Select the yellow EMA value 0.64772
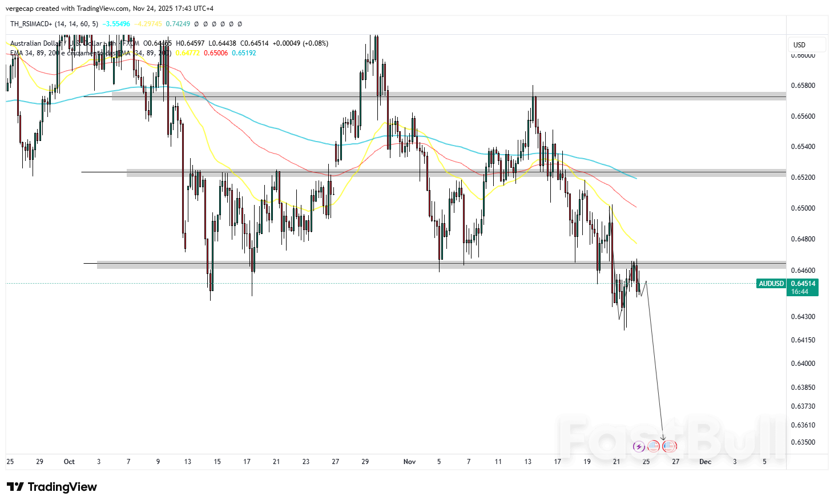Viewport: 834px width, 504px height. click(x=188, y=53)
